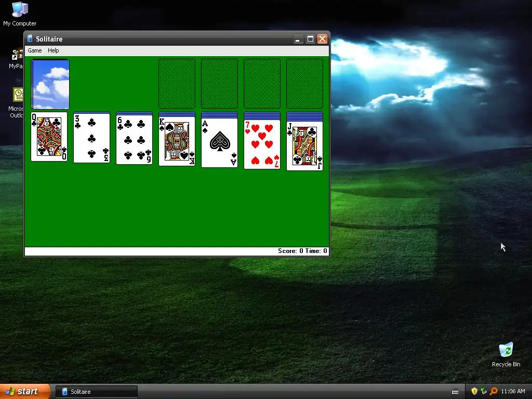The image size is (532, 399).
Task: Close the Solitaire window
Action: 322,39
